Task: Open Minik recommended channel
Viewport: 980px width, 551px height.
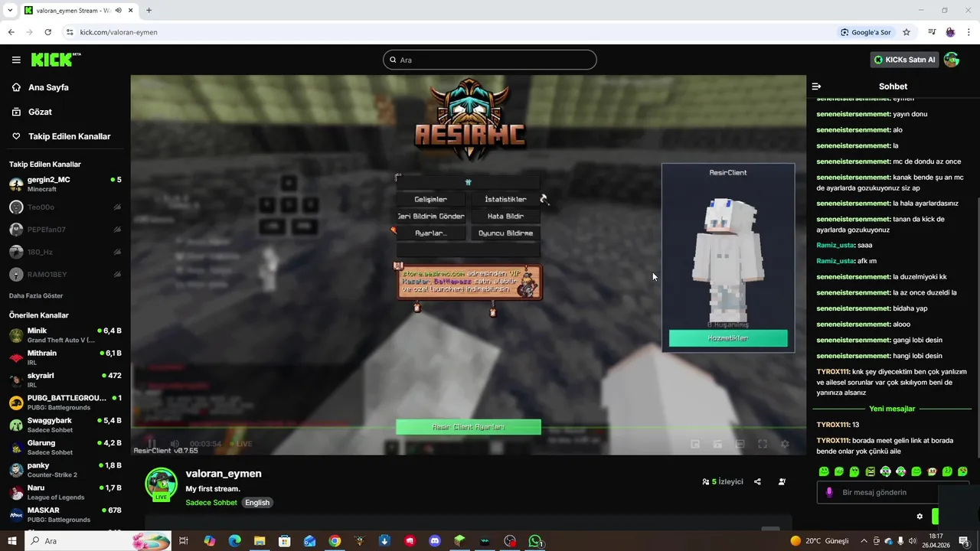Action: pyautogui.click(x=65, y=335)
